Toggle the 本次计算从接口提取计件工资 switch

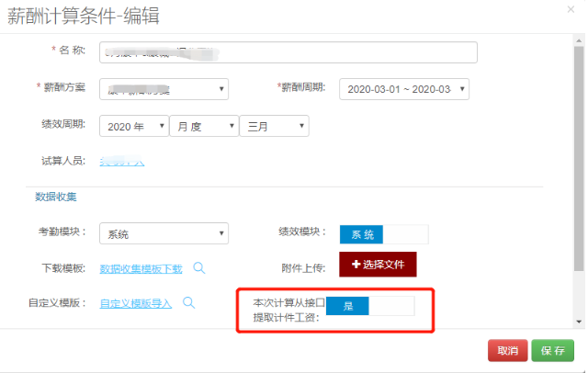click(370, 306)
